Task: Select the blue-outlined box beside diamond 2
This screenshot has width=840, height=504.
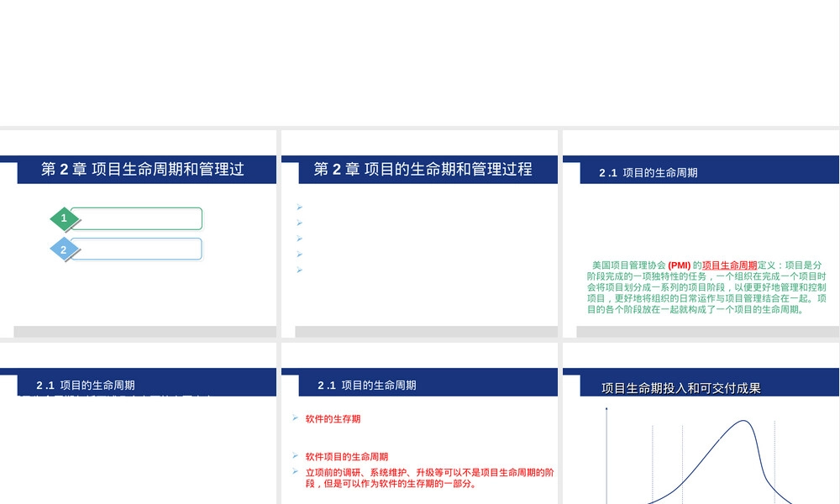Action: pyautogui.click(x=137, y=249)
